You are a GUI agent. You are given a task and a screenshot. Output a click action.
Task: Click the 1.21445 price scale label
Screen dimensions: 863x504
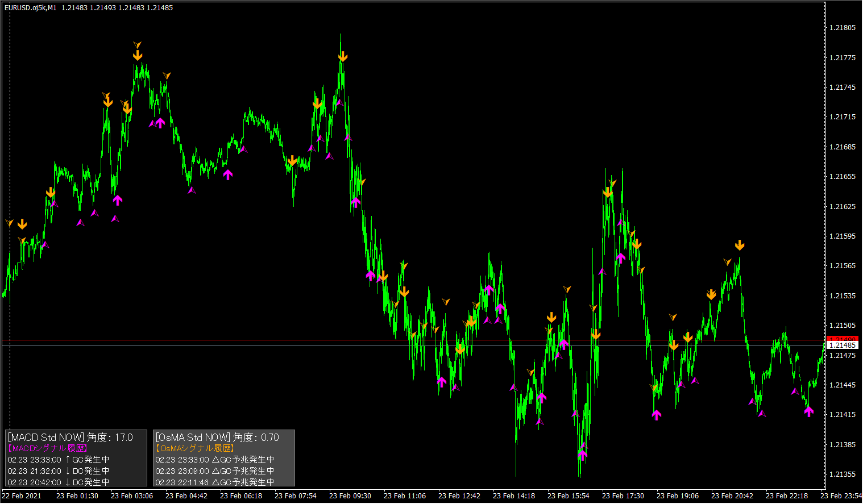(843, 385)
